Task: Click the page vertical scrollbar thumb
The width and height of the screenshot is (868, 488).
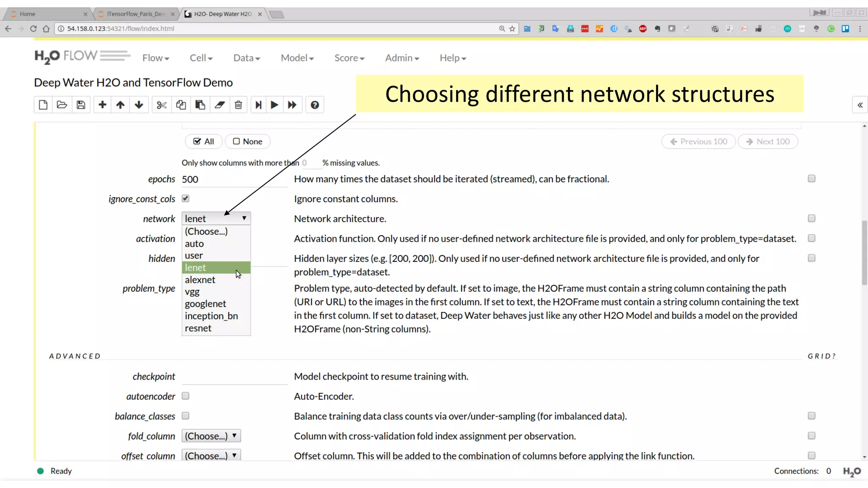Action: click(x=864, y=252)
